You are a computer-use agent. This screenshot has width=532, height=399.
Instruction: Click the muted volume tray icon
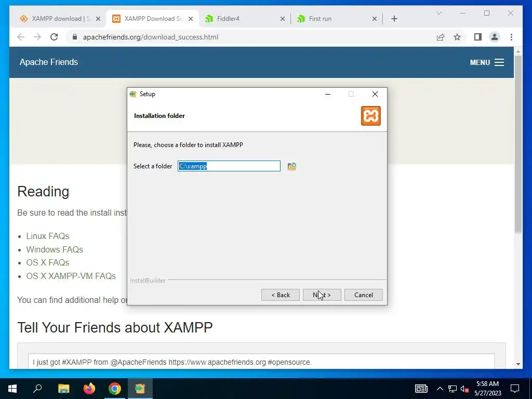[x=464, y=389]
